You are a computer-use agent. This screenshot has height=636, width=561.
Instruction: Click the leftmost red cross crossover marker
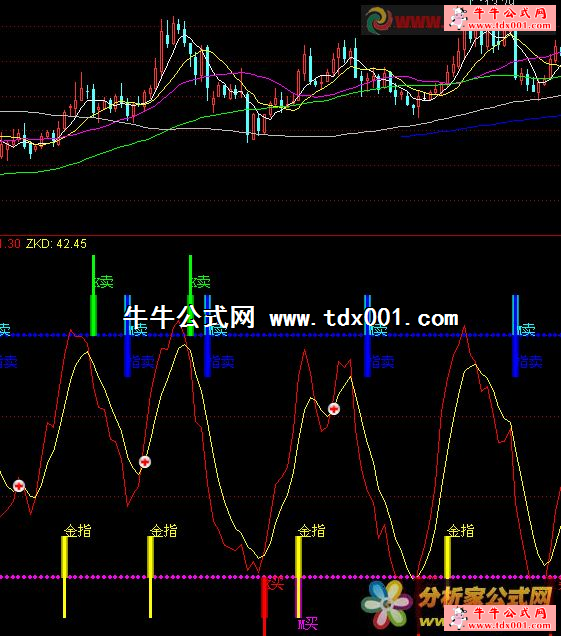19,486
